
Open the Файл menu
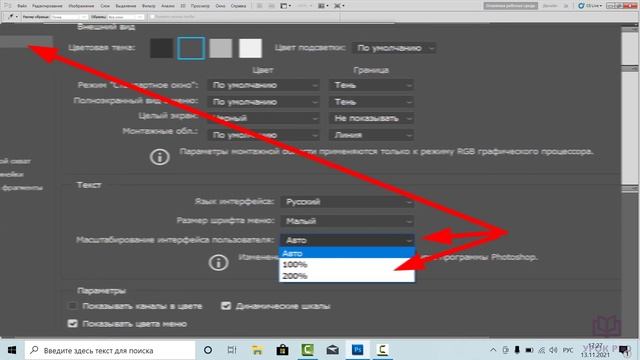click(x=22, y=6)
